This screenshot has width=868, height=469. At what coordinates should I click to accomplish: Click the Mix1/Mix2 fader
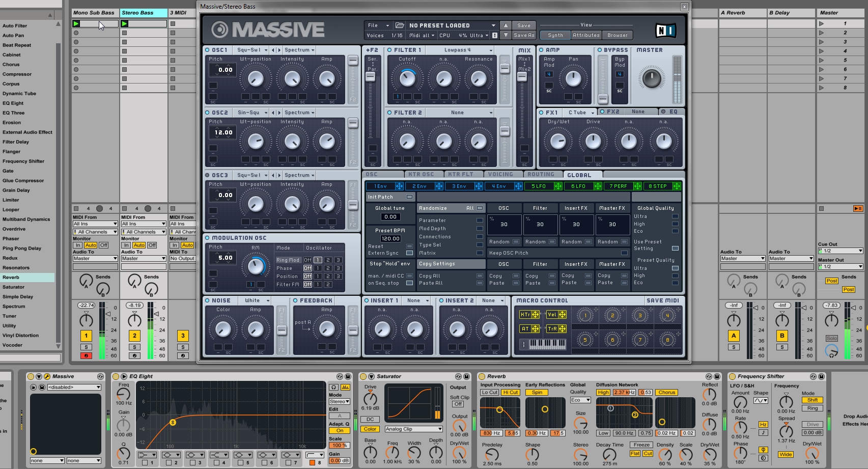[522, 77]
